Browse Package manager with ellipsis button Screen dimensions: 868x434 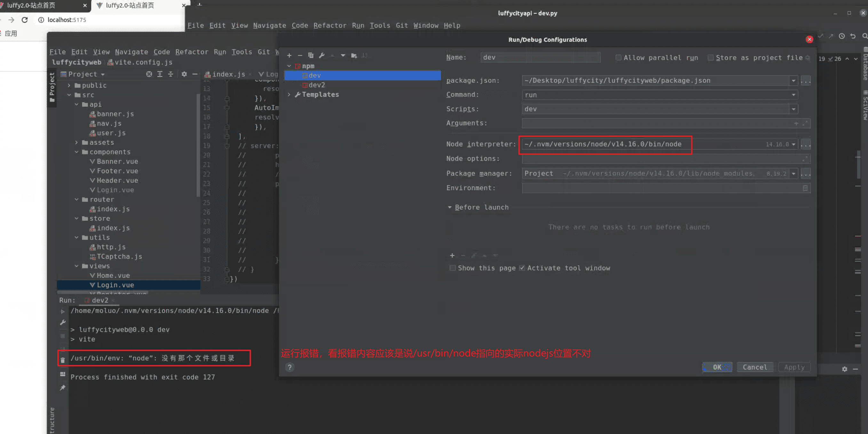[806, 174]
